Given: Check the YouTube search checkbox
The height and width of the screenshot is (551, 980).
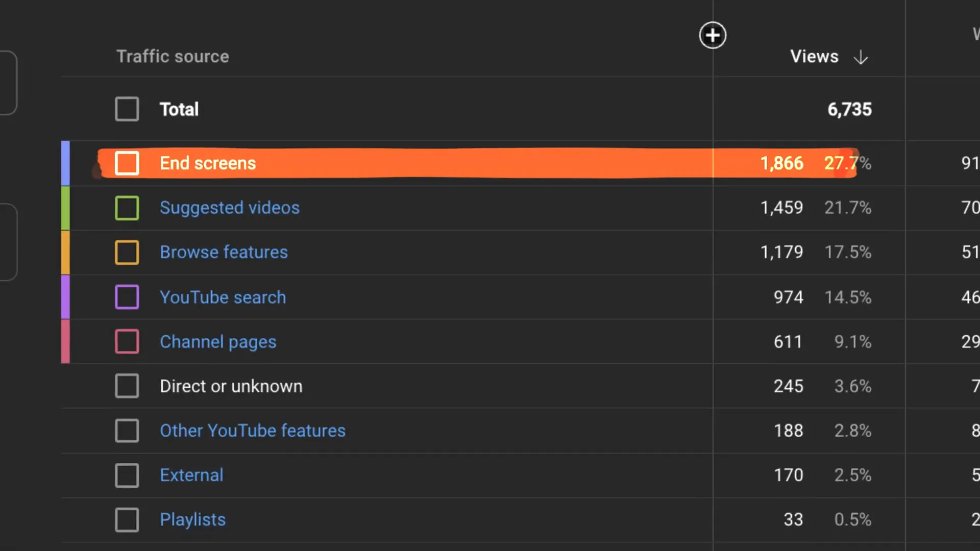Looking at the screenshot, I should (x=127, y=297).
